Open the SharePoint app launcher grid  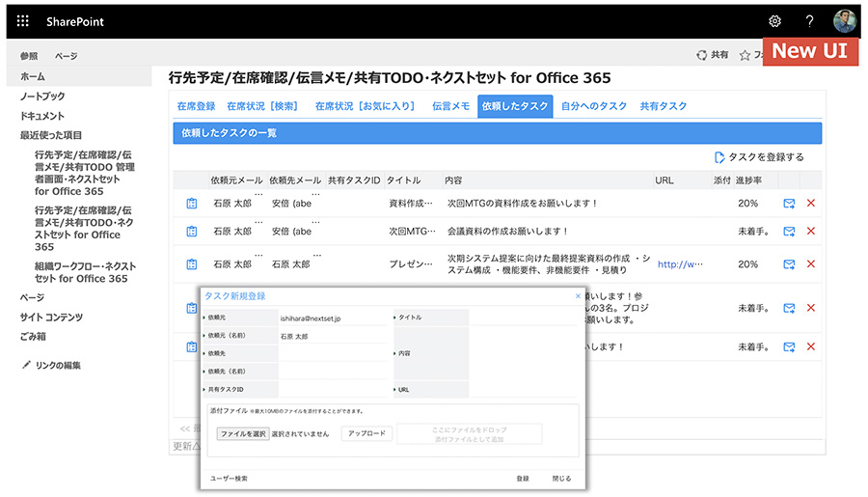click(23, 21)
